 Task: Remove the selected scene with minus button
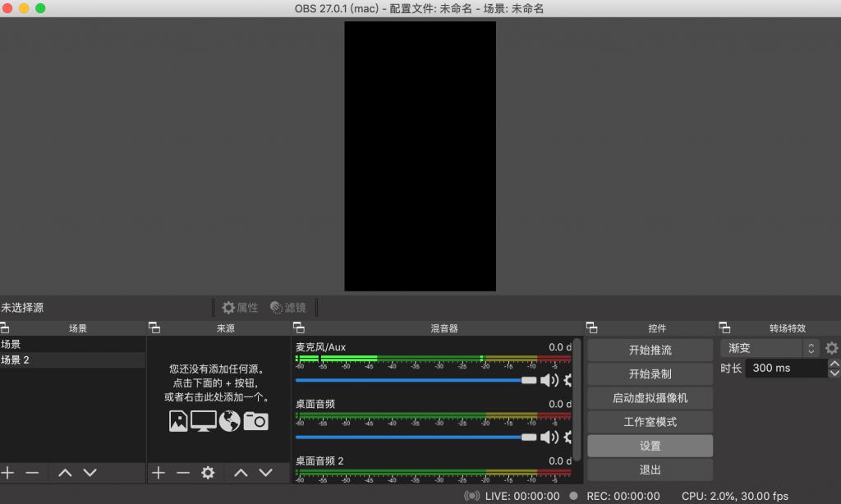coord(32,472)
